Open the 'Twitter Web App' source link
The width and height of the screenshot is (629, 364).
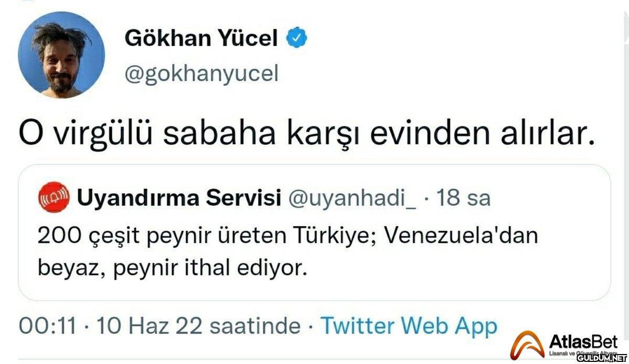tap(409, 326)
